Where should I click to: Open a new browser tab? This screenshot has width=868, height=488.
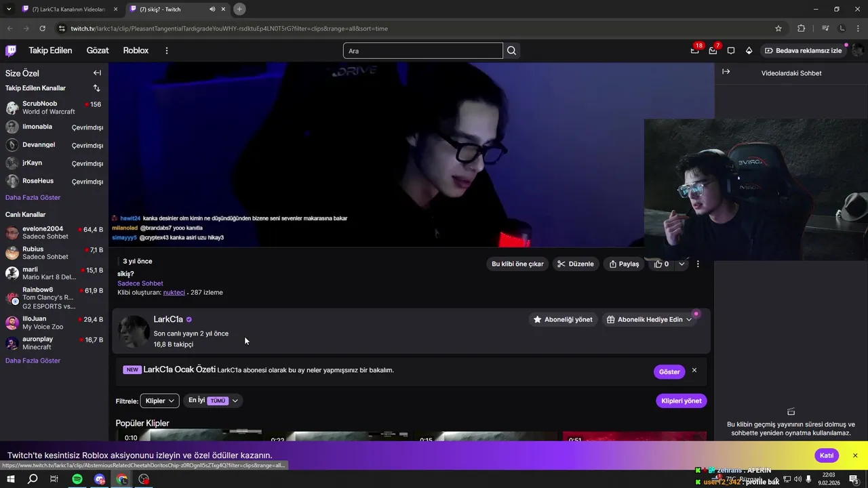click(x=239, y=9)
